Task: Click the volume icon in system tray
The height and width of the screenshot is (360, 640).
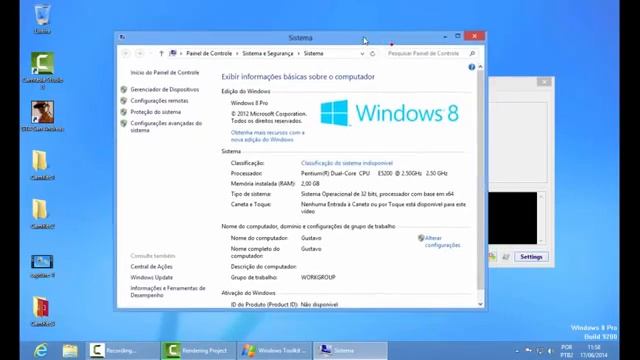Action: [550, 351]
